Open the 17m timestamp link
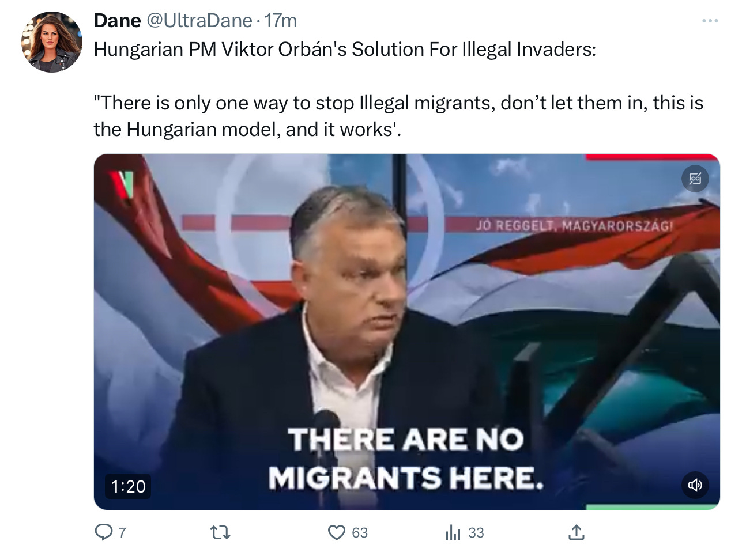The width and height of the screenshot is (746, 560). (x=281, y=21)
